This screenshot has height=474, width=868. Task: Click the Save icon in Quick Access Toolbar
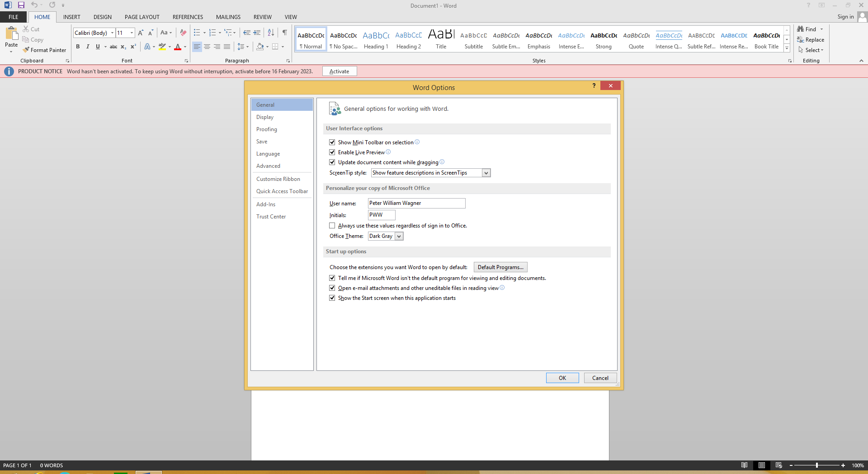pos(21,5)
